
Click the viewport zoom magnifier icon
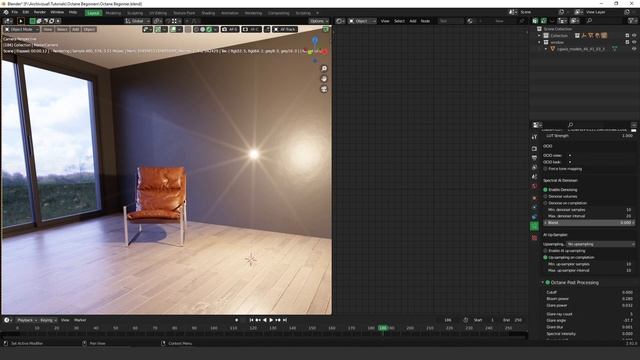click(324, 69)
